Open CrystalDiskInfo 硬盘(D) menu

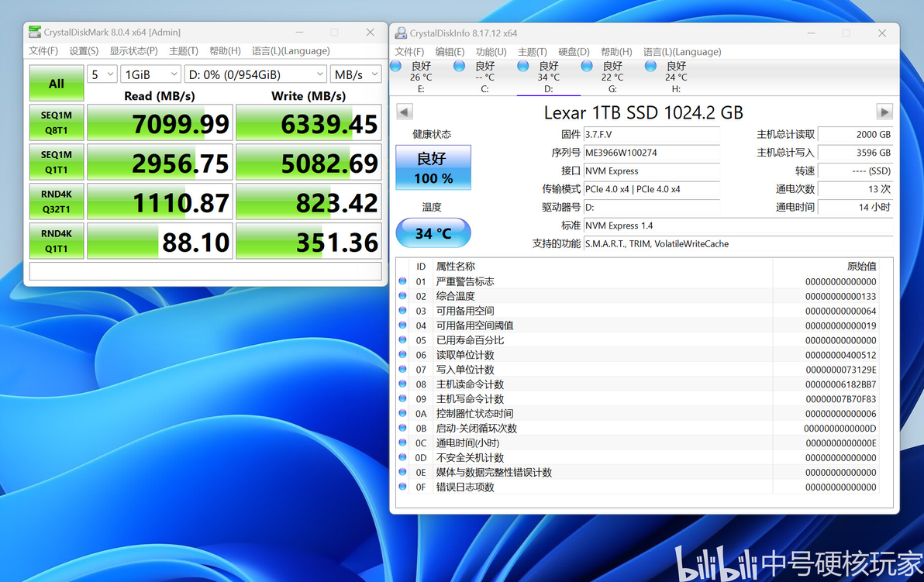click(x=574, y=52)
